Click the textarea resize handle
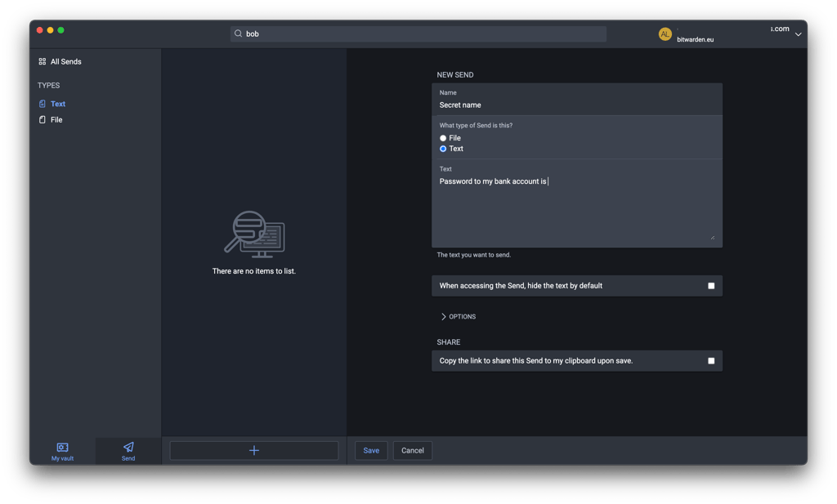Screen dimensions: 837x504 (713, 238)
